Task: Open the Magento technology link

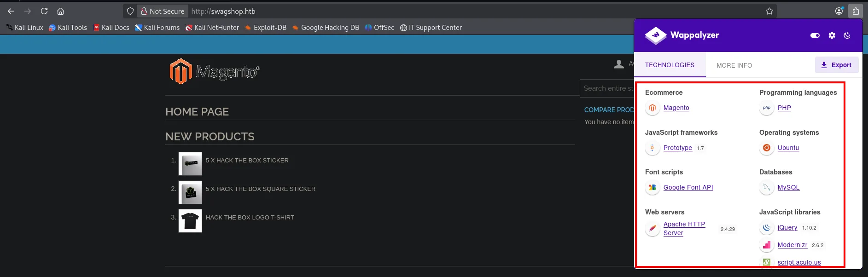Action: tap(676, 108)
